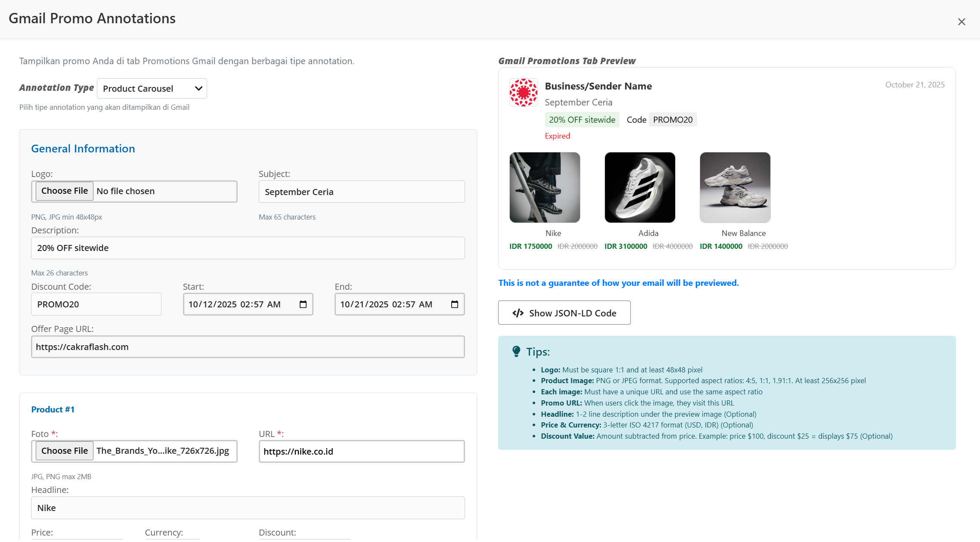Screen dimensions: 980x542
Task: Open the Start date calendar picker icon
Action: tap(303, 304)
